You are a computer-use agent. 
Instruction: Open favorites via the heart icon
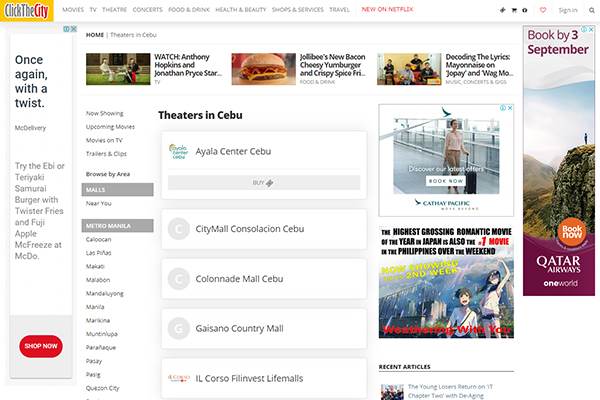click(x=543, y=10)
